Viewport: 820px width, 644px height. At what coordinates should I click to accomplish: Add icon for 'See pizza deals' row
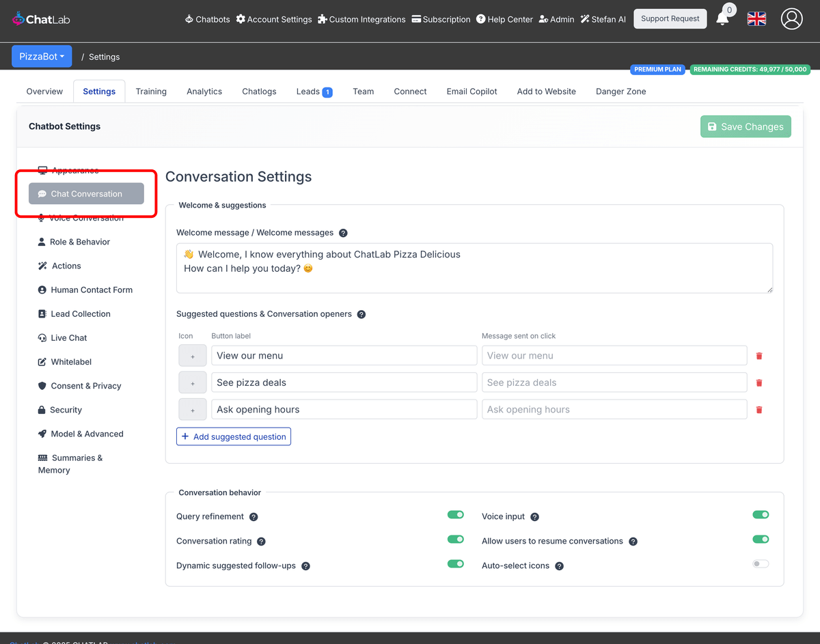(x=193, y=382)
